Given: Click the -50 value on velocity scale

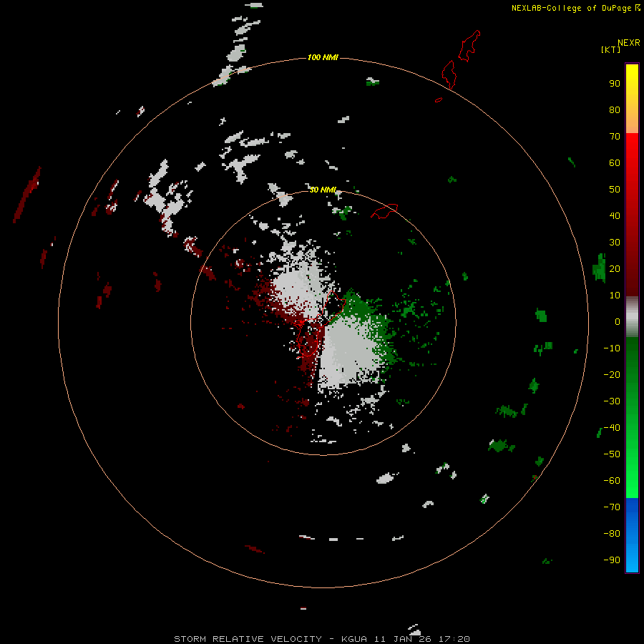Looking at the screenshot, I should coord(612,454).
